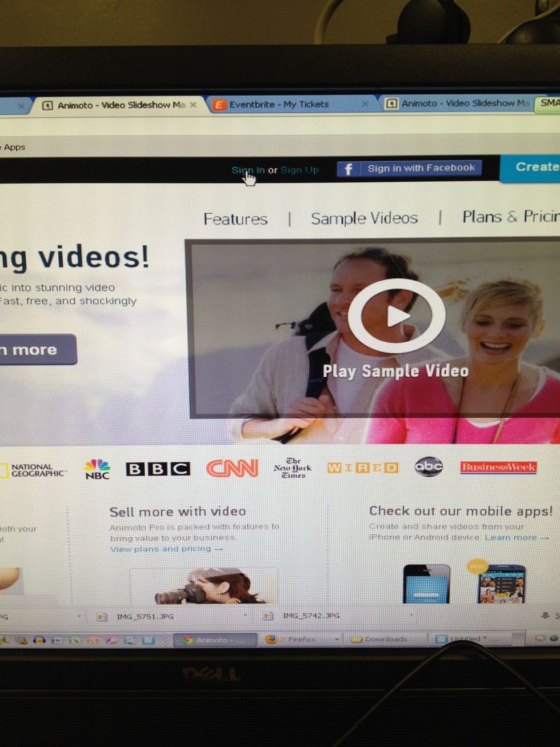The height and width of the screenshot is (747, 560).
Task: Click the BusinessWeek logo
Action: click(x=498, y=467)
